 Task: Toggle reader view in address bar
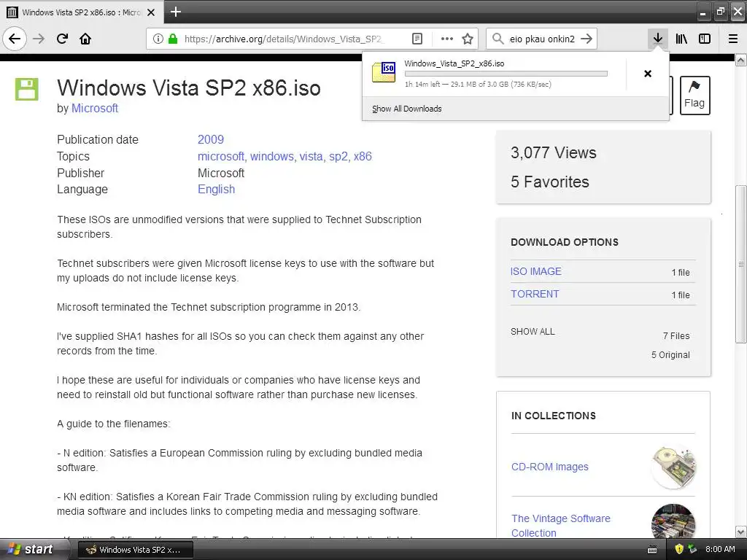click(417, 39)
